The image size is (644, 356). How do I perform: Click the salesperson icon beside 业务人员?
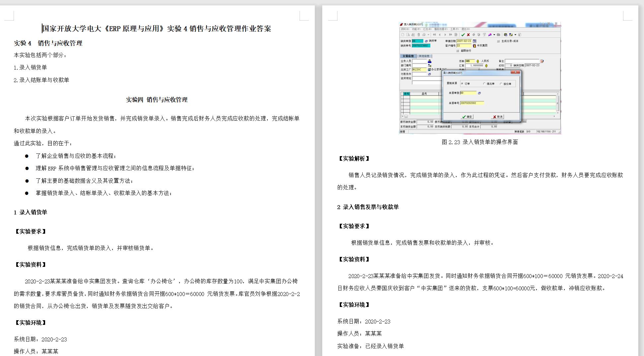[430, 61]
